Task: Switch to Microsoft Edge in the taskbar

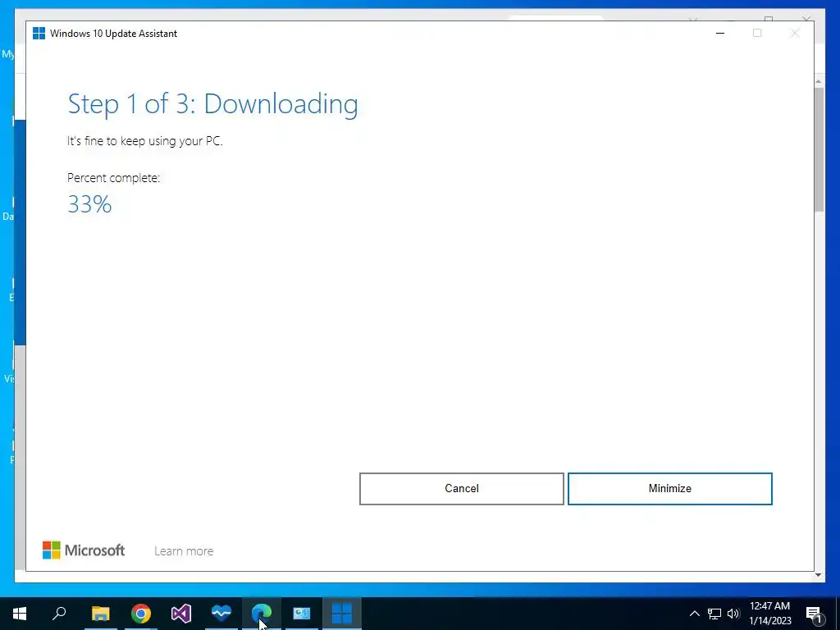Action: pos(262,614)
